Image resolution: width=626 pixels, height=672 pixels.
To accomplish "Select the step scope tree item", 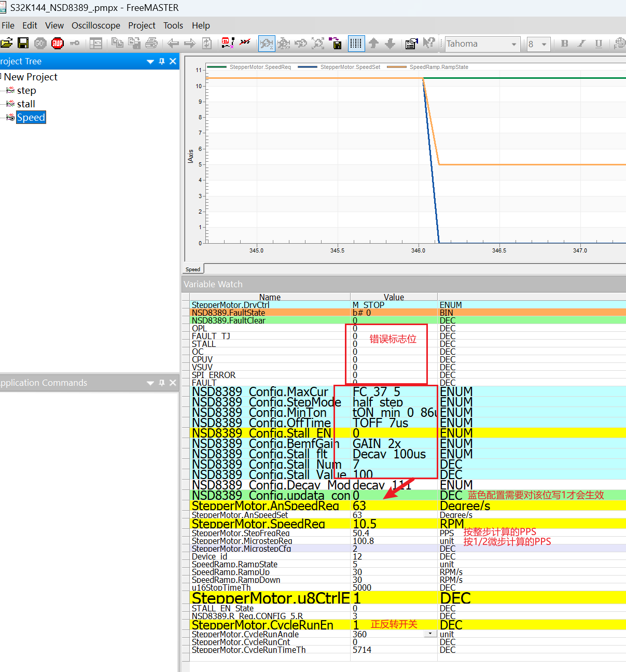I will pos(26,90).
